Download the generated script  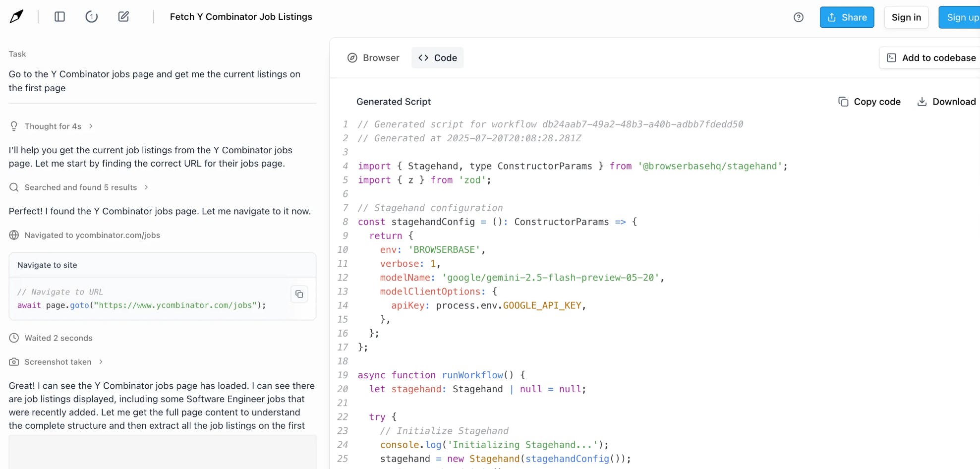[946, 102]
